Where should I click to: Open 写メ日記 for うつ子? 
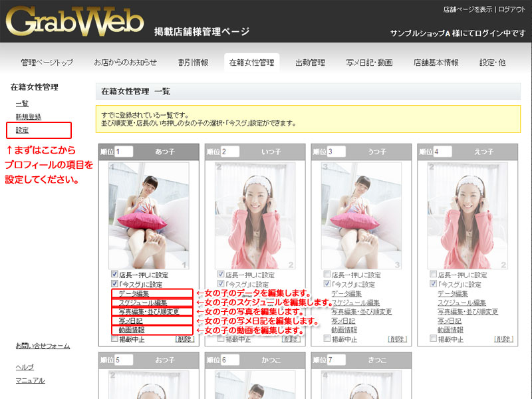(x=343, y=321)
